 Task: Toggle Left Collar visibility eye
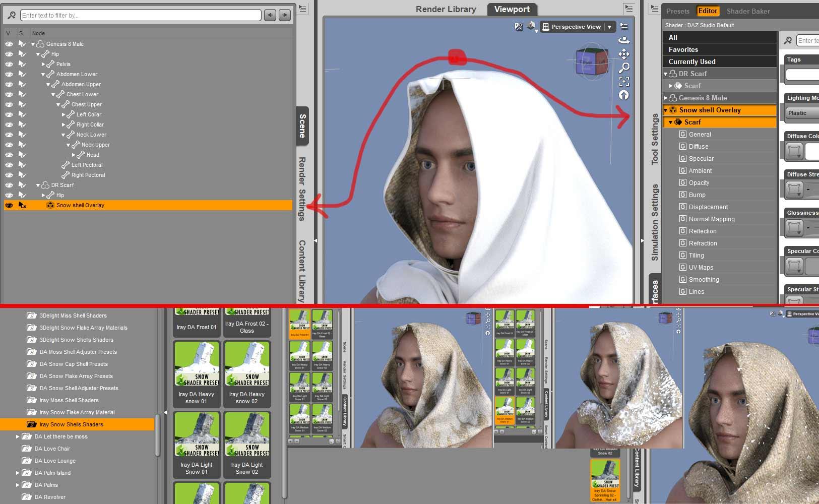[9, 114]
